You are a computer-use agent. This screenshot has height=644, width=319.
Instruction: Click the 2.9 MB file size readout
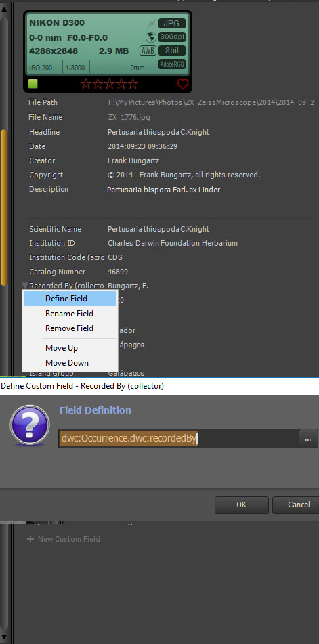pyautogui.click(x=114, y=51)
